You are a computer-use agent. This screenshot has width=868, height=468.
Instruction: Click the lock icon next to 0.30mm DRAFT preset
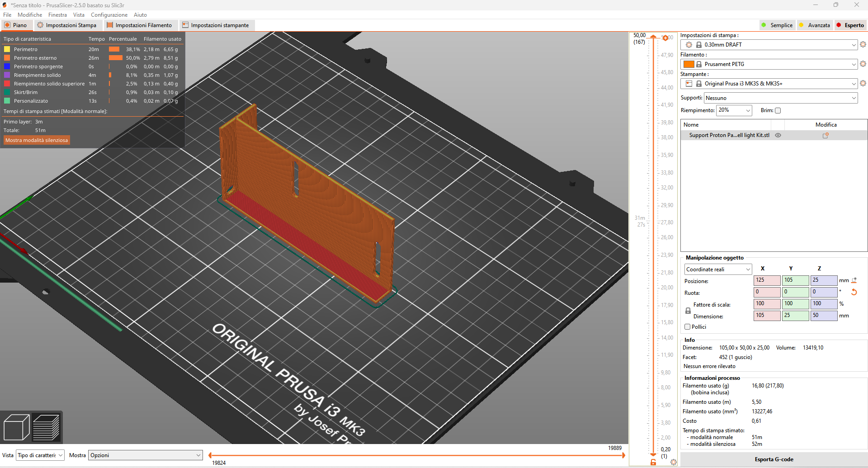point(699,45)
